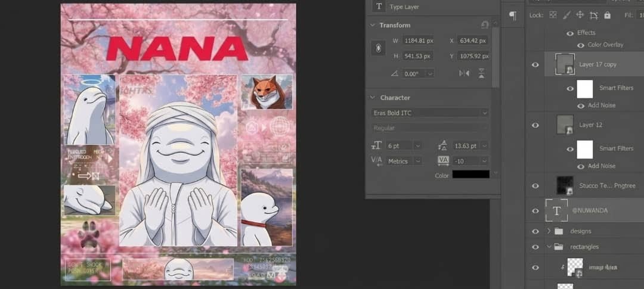Open the Eras Bold ITC font family dropdown
This screenshot has height=289, width=644.
pyautogui.click(x=485, y=113)
